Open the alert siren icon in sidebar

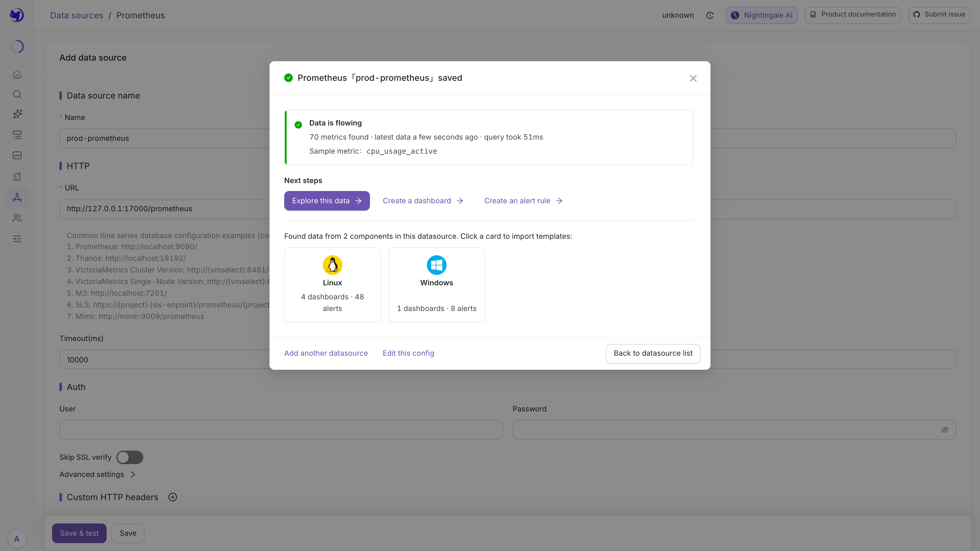(x=17, y=176)
